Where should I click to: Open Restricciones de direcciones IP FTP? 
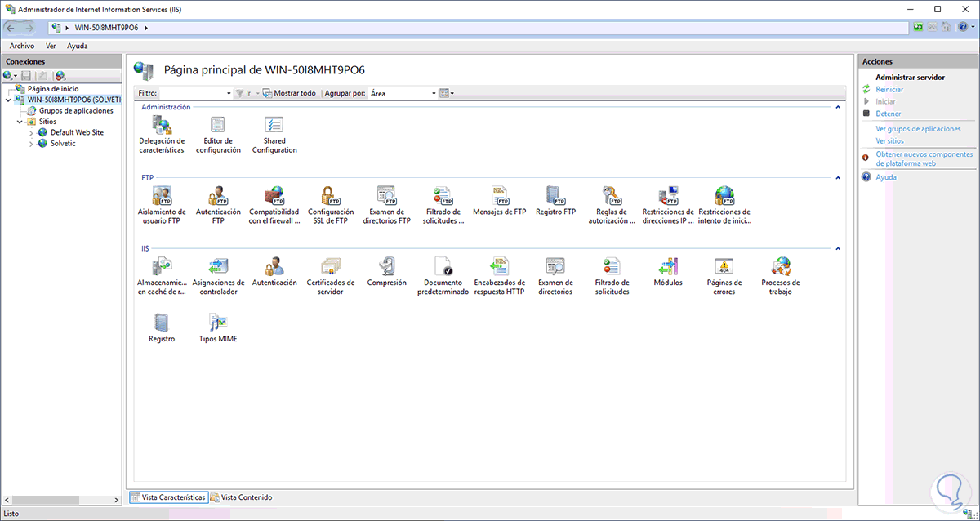coord(669,205)
